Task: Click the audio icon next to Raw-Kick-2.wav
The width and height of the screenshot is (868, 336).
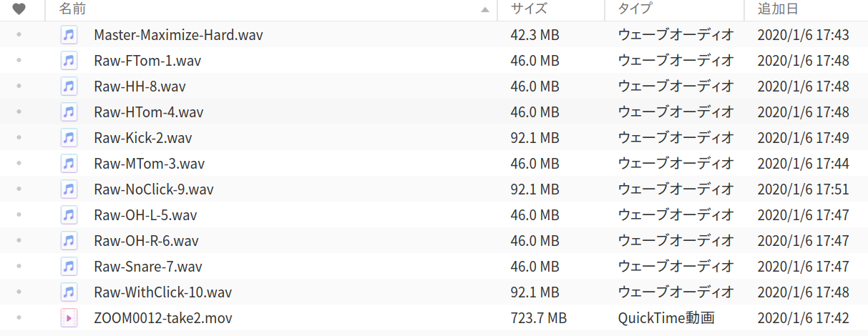Action: pos(69,138)
